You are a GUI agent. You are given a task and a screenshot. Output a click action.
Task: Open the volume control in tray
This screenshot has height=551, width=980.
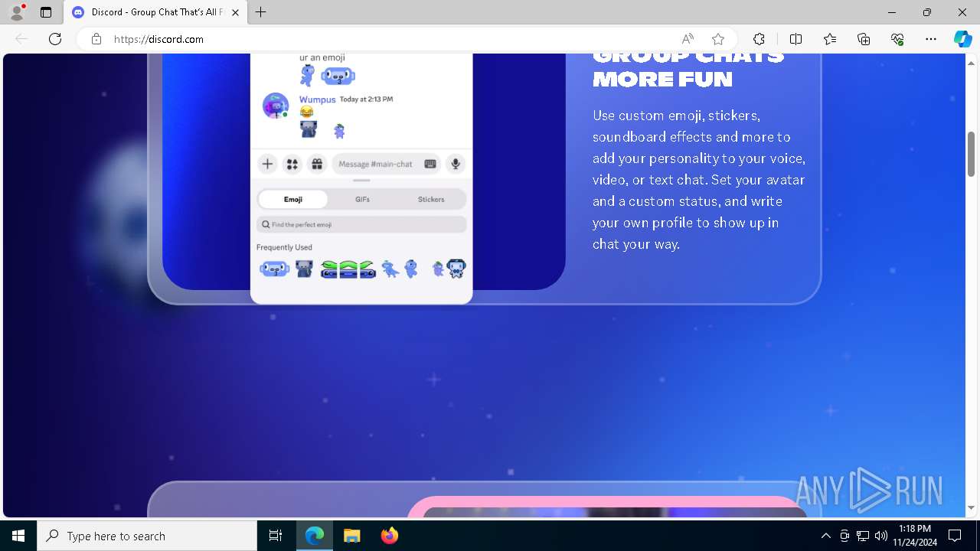(881, 536)
